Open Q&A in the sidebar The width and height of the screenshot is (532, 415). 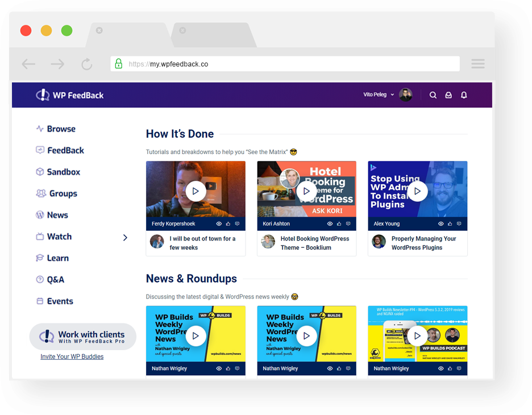(x=50, y=280)
